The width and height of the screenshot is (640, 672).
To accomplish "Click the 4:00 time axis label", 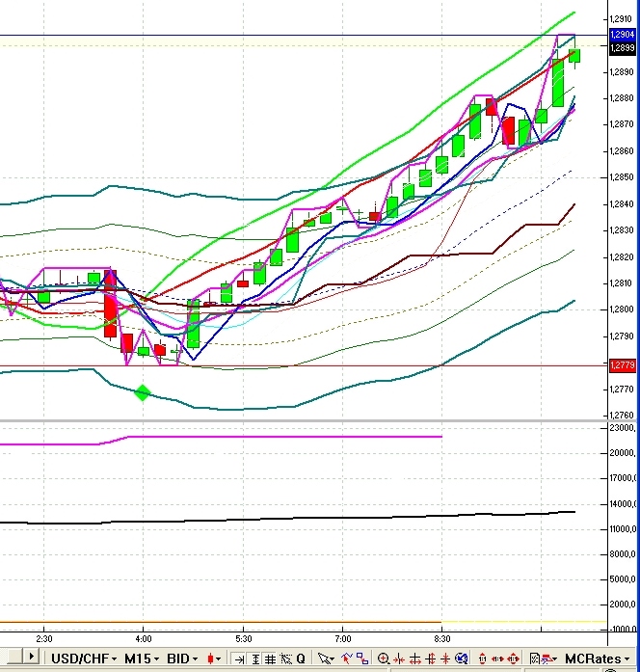I will click(144, 639).
